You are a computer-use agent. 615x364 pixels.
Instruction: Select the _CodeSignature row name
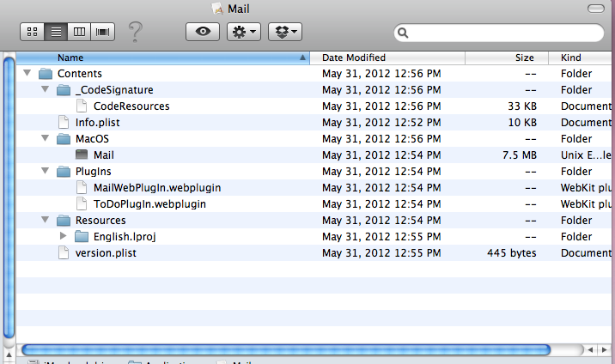tap(114, 90)
